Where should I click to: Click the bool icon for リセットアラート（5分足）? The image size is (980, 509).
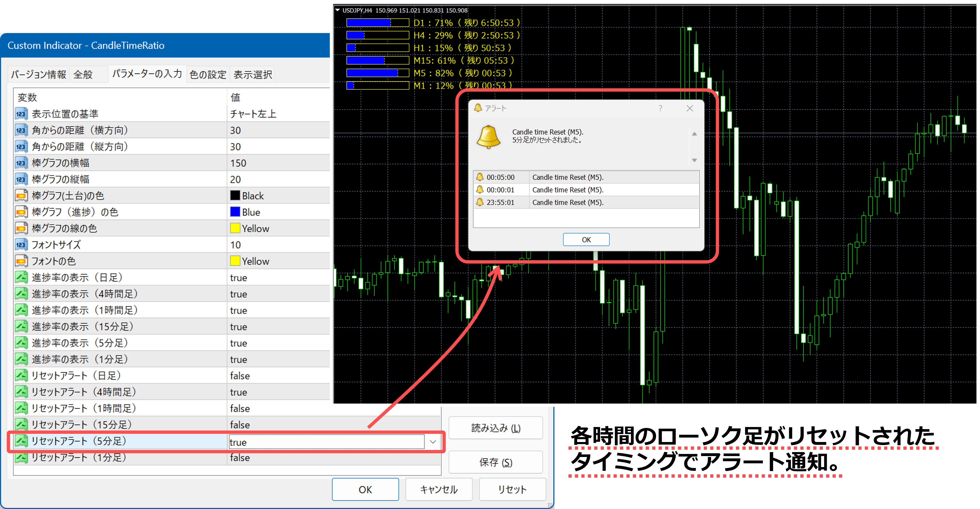point(21,441)
